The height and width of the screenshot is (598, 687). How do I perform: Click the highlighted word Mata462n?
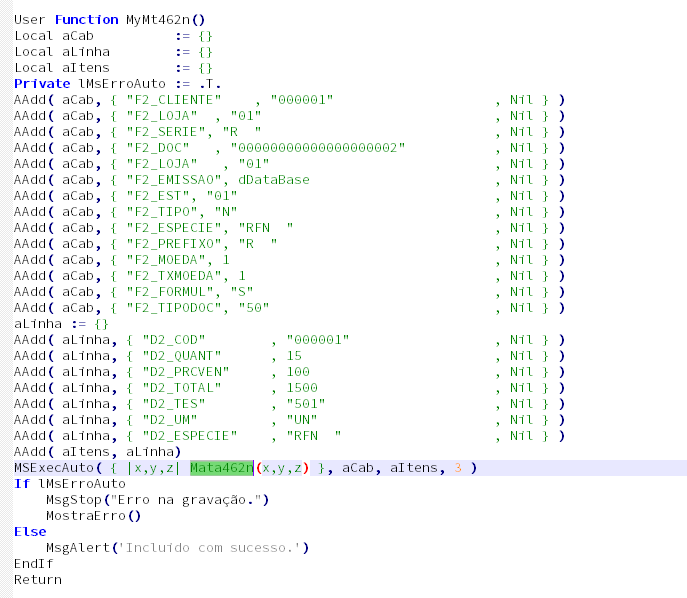point(222,468)
